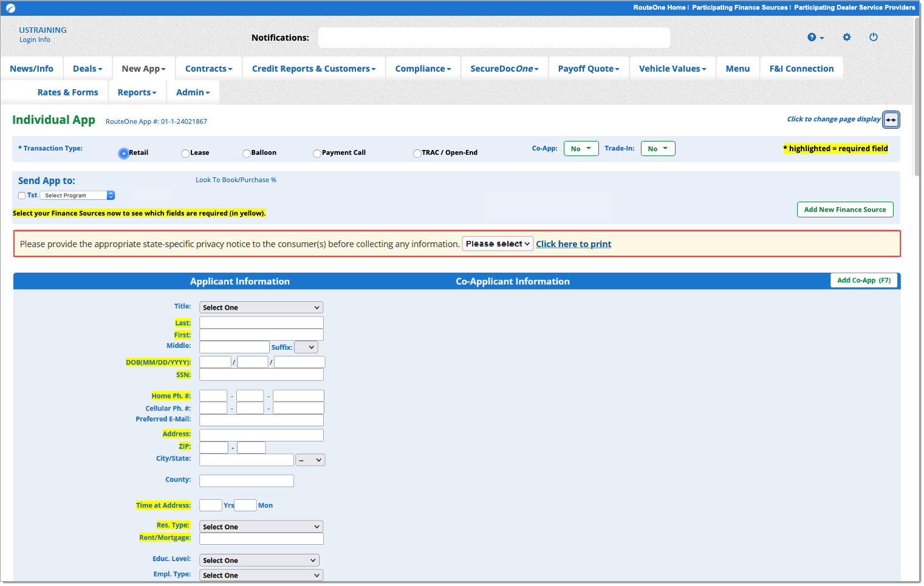Screen dimensions: 924x586
Task: Open the help question mark menu
Action: coord(815,38)
